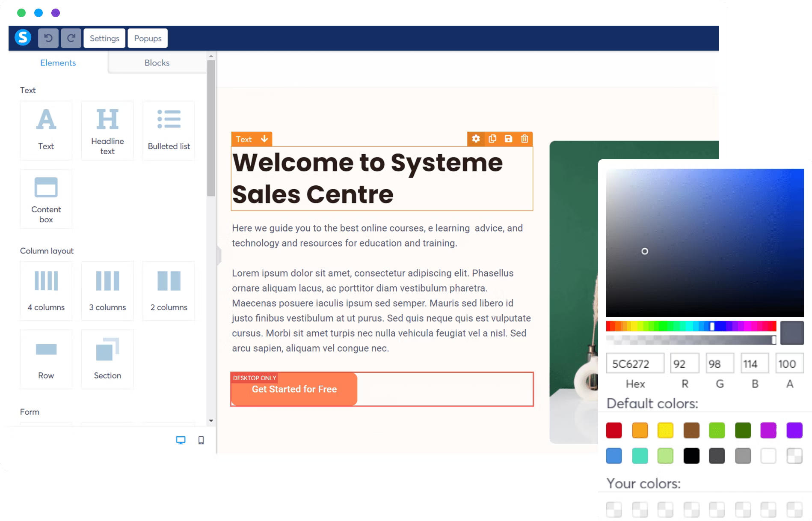
Task: Add a Row element
Action: coord(46,359)
